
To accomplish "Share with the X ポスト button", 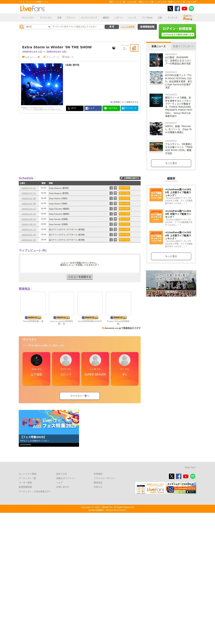I will click(x=75, y=108).
